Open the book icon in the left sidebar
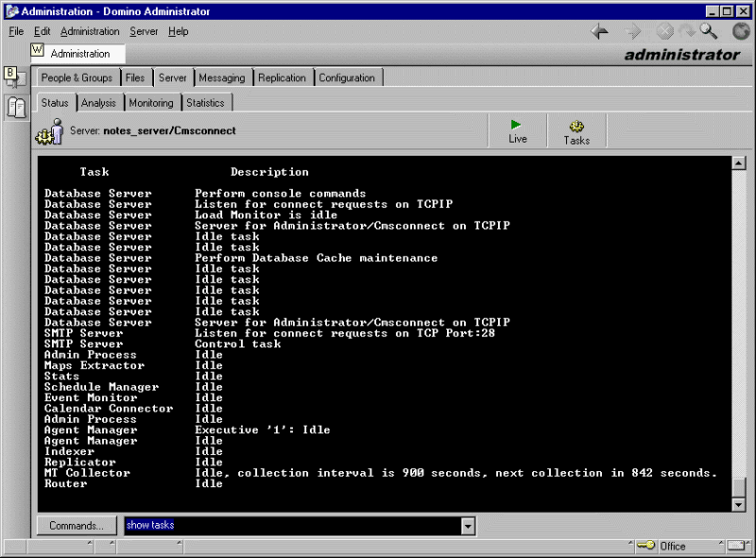The image size is (756, 558). (x=16, y=108)
